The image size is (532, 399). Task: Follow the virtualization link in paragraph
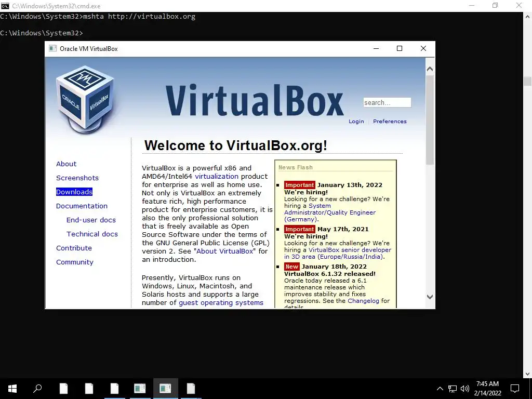pos(217,177)
